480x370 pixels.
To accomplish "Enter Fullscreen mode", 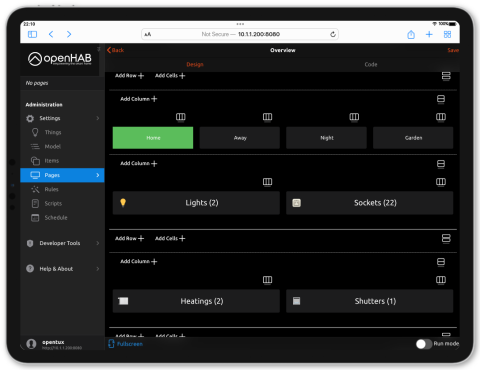I will [x=126, y=344].
